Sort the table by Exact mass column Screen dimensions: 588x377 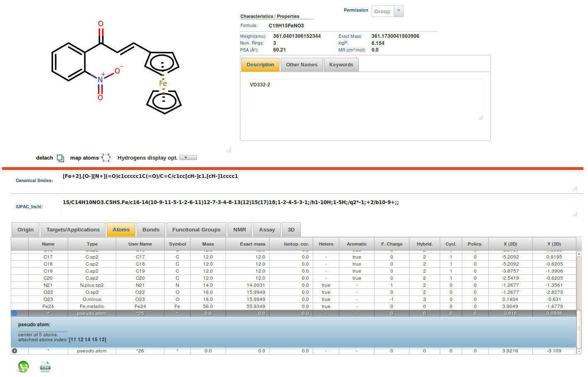[x=252, y=244]
